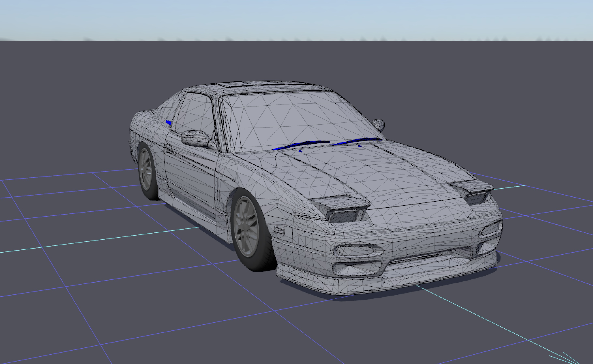This screenshot has height=364, width=593.
Task: Select the far-side wing mirror
Action: [379, 124]
